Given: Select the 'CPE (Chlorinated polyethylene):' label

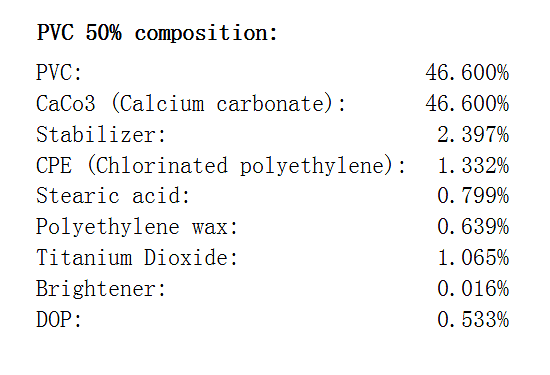Looking at the screenshot, I should pyautogui.click(x=221, y=165).
